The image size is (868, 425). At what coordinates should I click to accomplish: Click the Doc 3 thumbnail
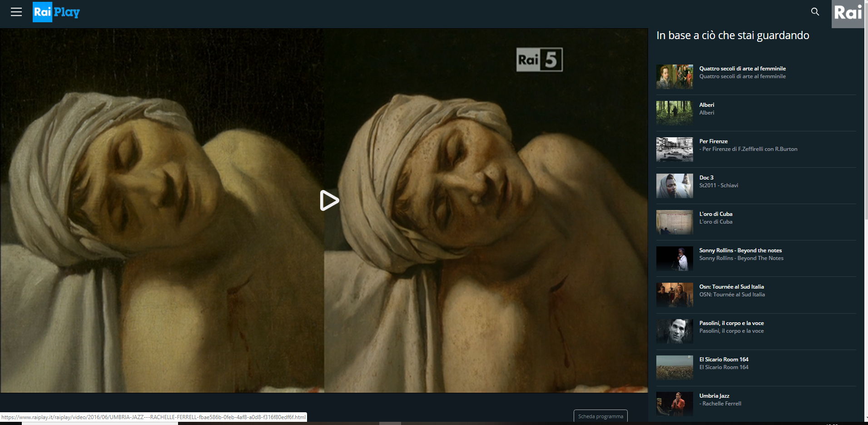click(x=675, y=185)
